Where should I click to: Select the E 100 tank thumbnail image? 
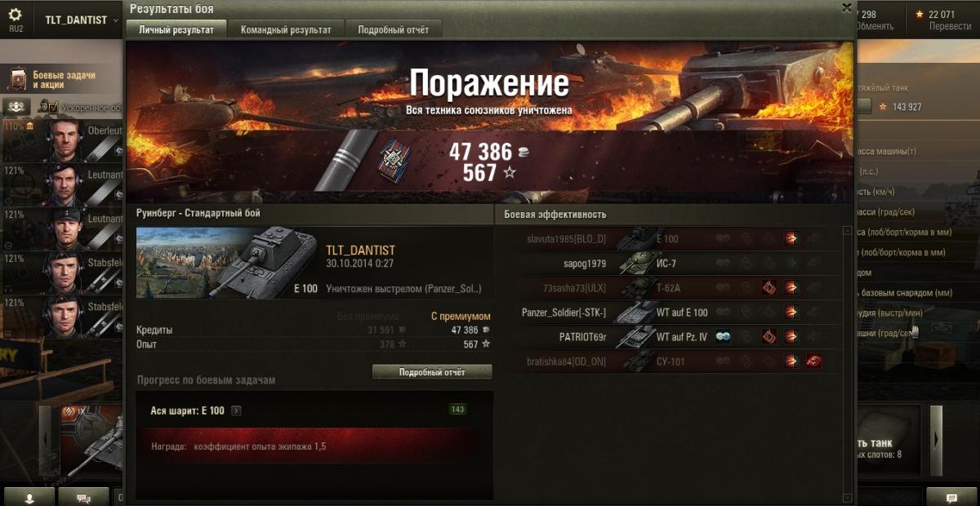(227, 263)
